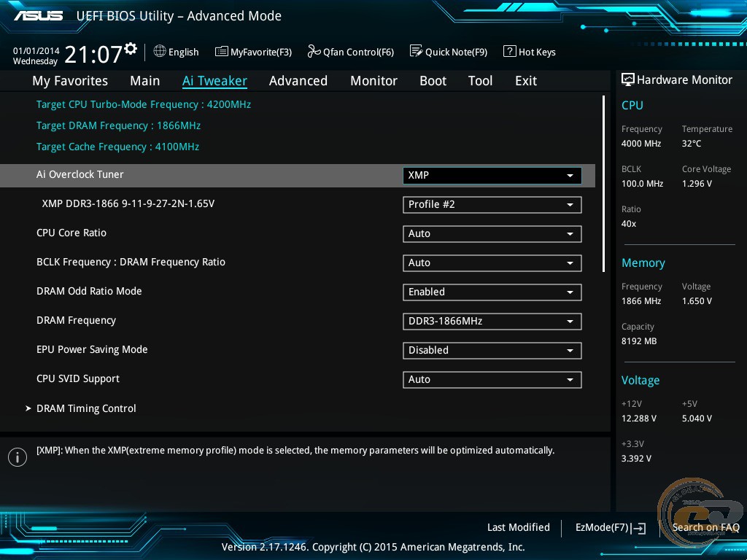Switch to EzMode using exit icon

pos(640,529)
